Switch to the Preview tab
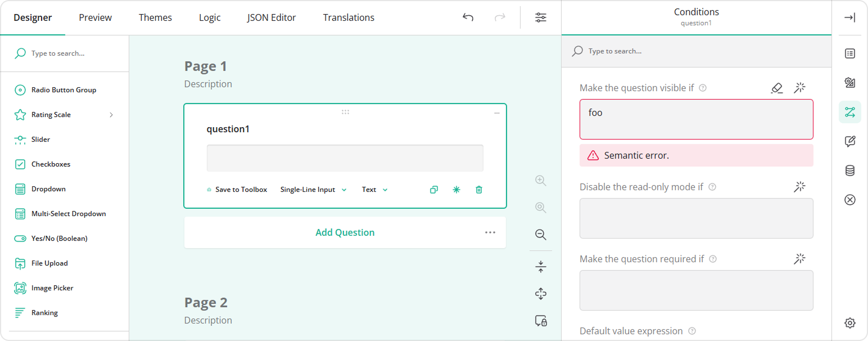 94,17
